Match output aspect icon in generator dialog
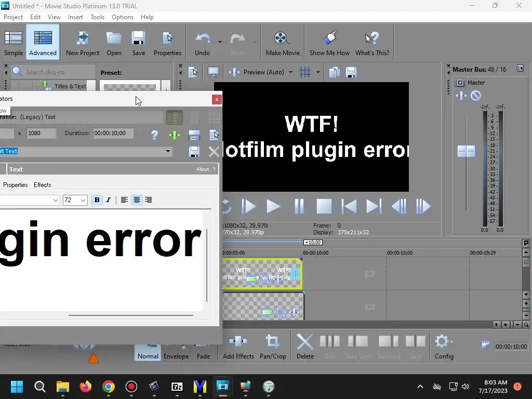Viewport: 532px width, 399px height. coord(194,135)
